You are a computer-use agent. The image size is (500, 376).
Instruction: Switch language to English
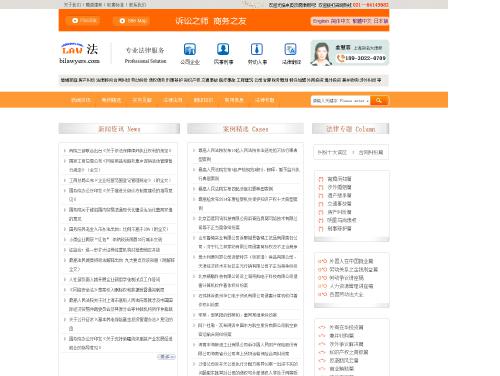tap(320, 21)
